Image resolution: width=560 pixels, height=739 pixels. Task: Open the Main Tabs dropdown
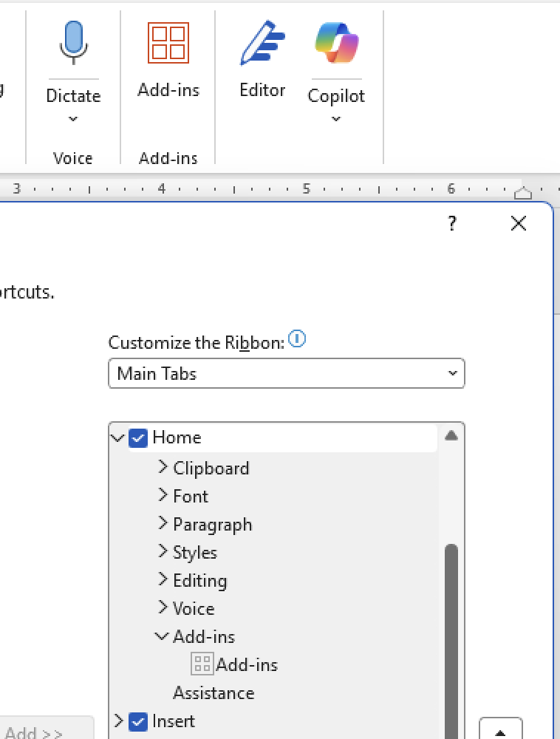pos(287,373)
